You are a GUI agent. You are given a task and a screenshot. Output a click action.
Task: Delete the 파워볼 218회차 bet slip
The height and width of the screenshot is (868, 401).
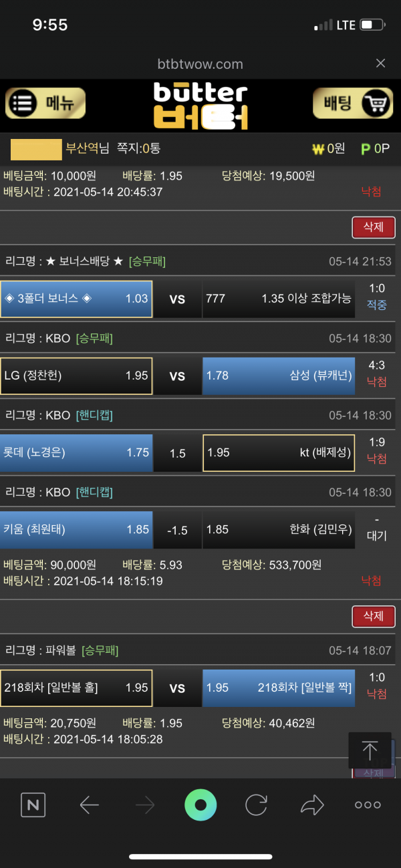373,616
